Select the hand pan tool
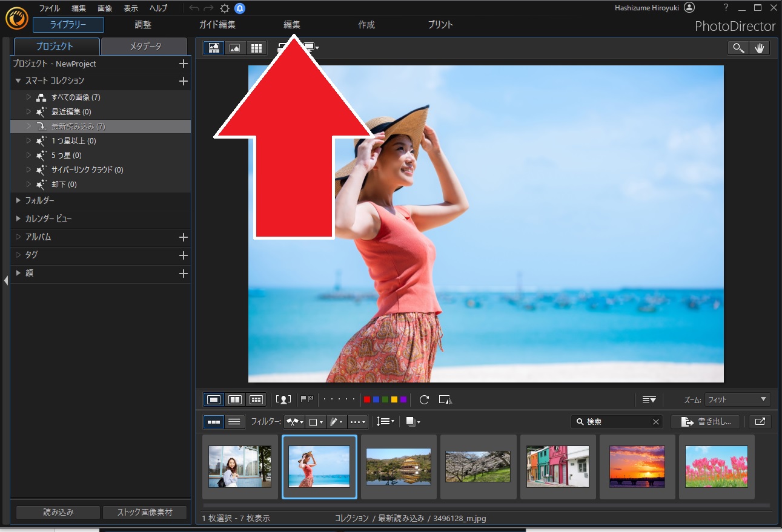 pos(760,48)
